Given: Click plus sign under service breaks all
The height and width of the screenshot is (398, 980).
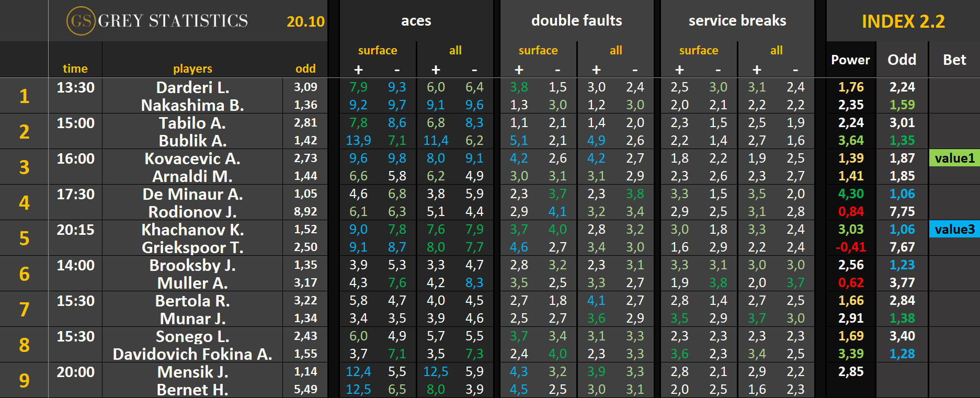Looking at the screenshot, I should coord(757,70).
